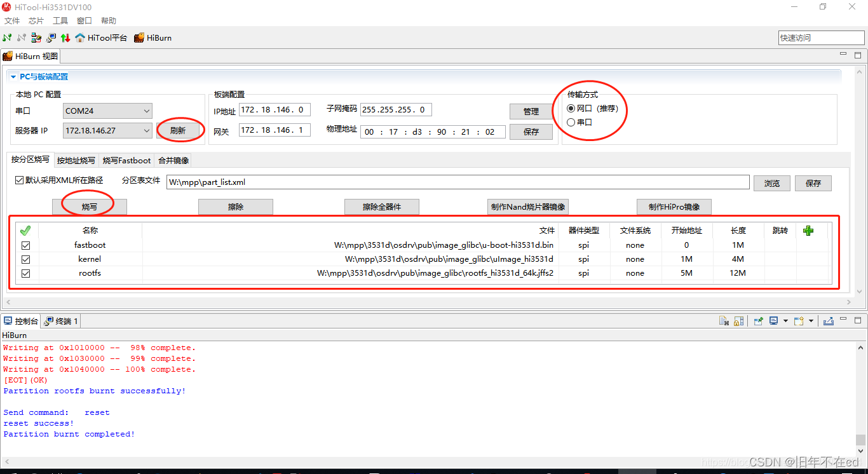Click the red-green transfer arrows icon
868x474 pixels.
pyautogui.click(x=65, y=37)
